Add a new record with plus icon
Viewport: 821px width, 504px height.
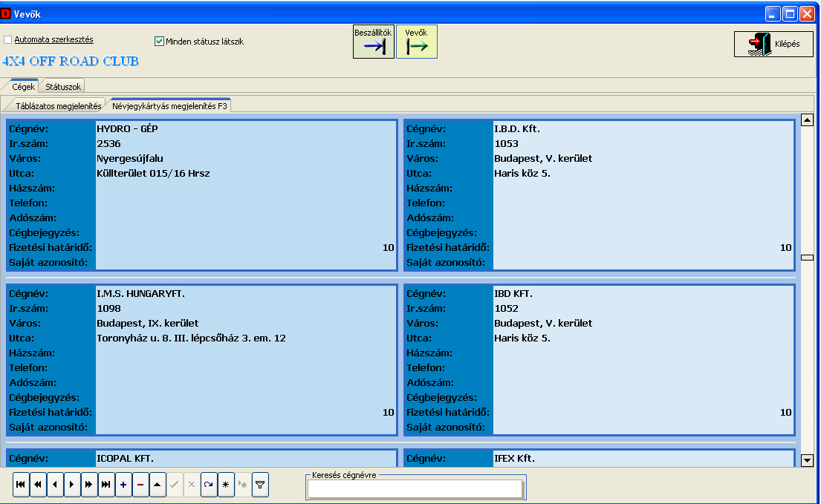123,485
